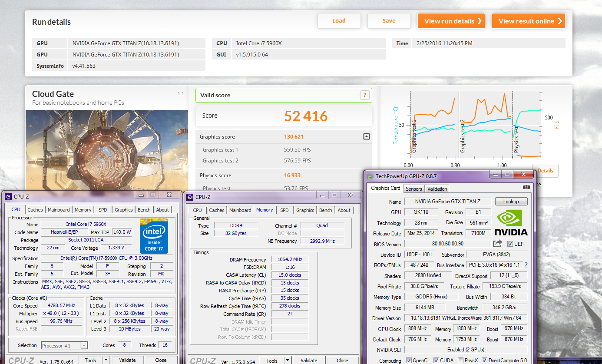Toggle the OpenCL computing checkbox
Viewport: 602px width, 364px height.
pos(409,361)
